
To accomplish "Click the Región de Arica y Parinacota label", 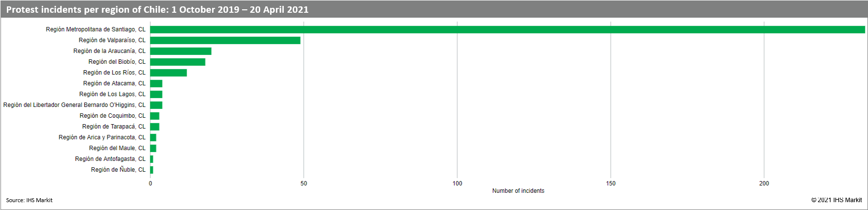I will tap(102, 137).
